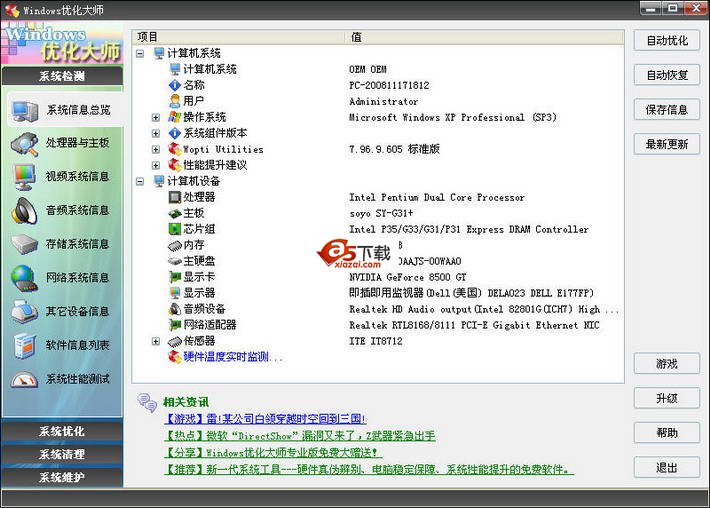The width and height of the screenshot is (710, 508).
Task: Click the 用户 person icon
Action: pos(174,101)
